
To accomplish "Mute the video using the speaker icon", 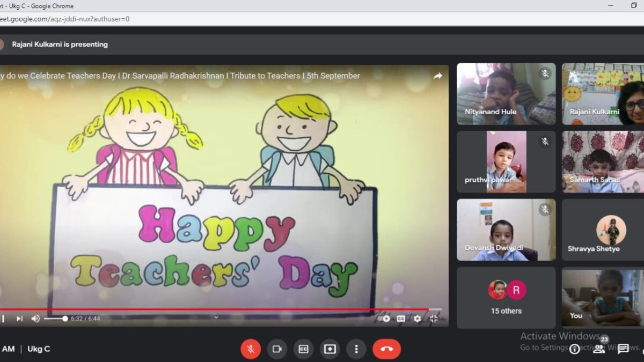I will point(35,319).
